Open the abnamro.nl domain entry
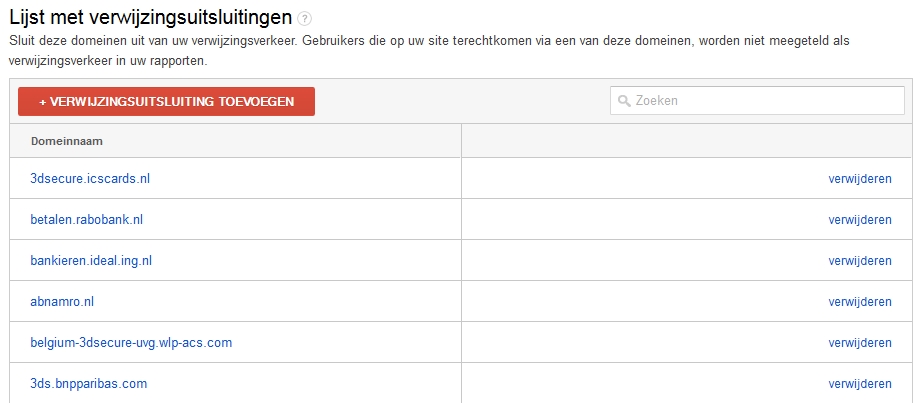The height and width of the screenshot is (403, 924). tap(62, 302)
